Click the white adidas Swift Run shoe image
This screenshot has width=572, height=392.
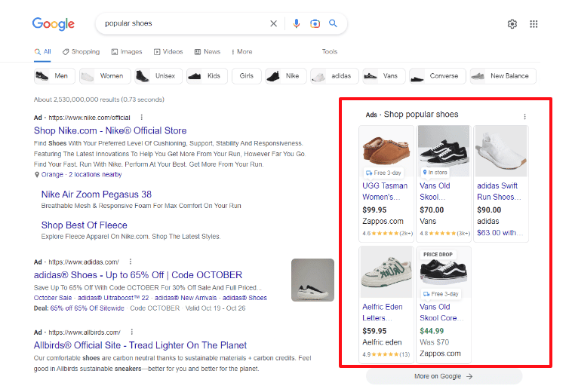click(x=501, y=151)
